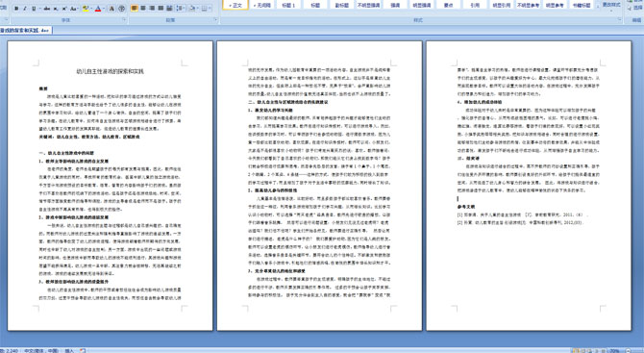Image resolution: width=644 pixels, height=353 pixels.
Task: Apply the red font color button
Action: pos(98,9)
